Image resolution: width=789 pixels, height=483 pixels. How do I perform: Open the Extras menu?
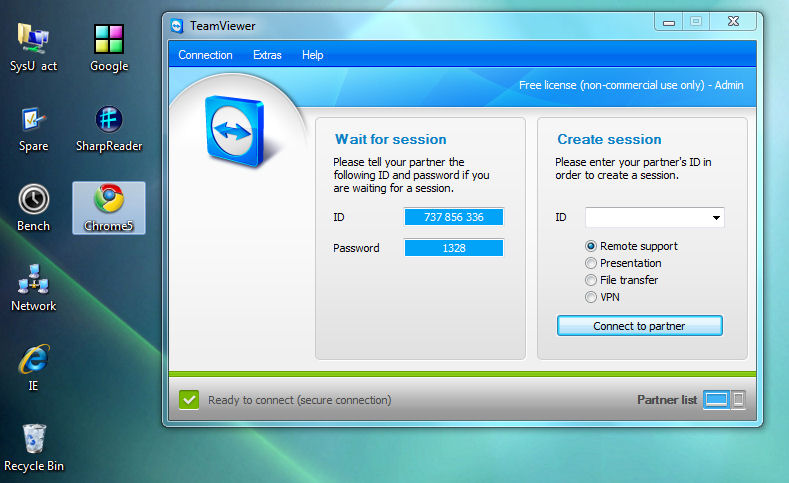(x=267, y=55)
